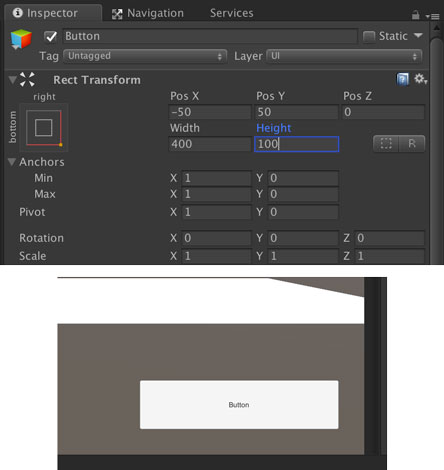Uncheck the Button active checkbox
This screenshot has width=444, height=470.
(x=51, y=36)
